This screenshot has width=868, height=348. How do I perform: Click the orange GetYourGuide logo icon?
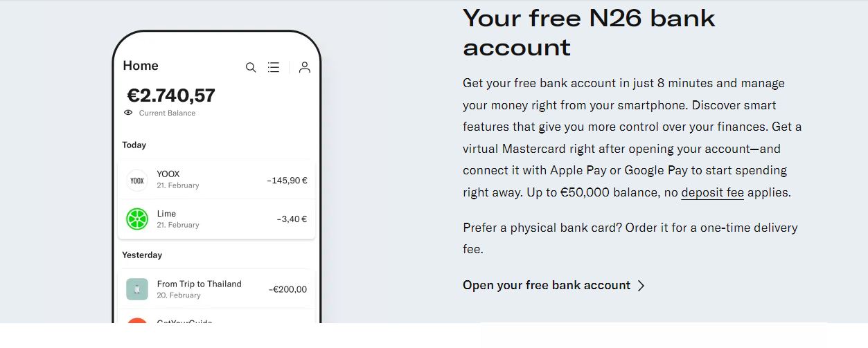(x=137, y=320)
